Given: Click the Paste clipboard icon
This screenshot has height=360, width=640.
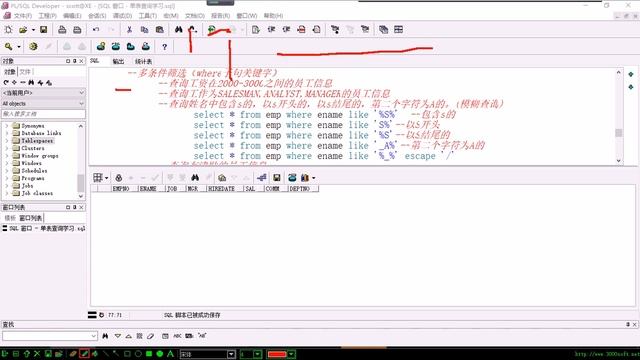Looking at the screenshot, I should [x=160, y=30].
